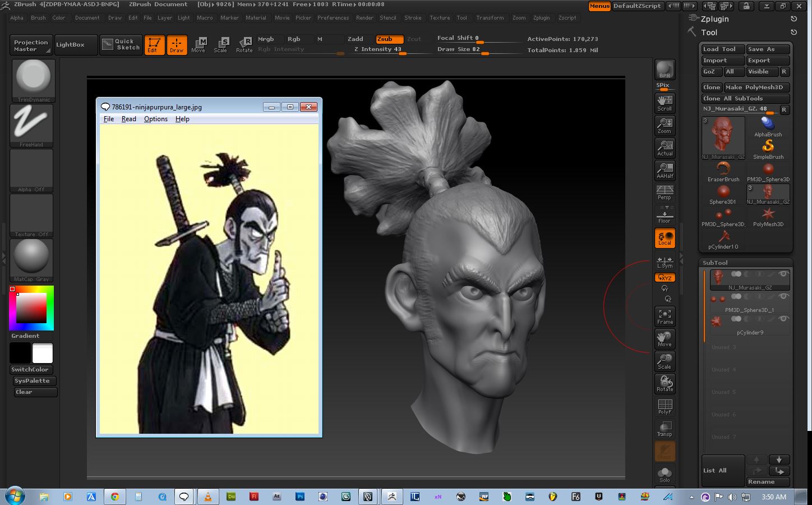Open the File menu in image viewer
This screenshot has width=812, height=505.
(109, 119)
